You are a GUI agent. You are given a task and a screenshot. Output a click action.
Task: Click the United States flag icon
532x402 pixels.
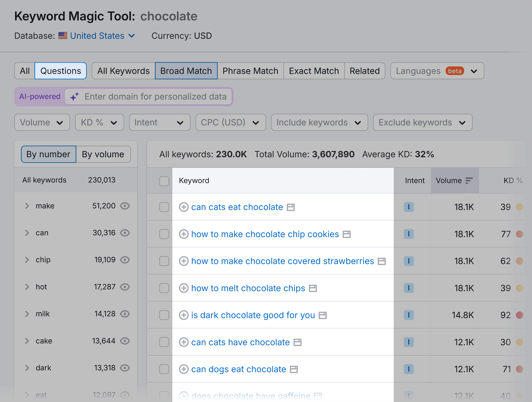(63, 36)
